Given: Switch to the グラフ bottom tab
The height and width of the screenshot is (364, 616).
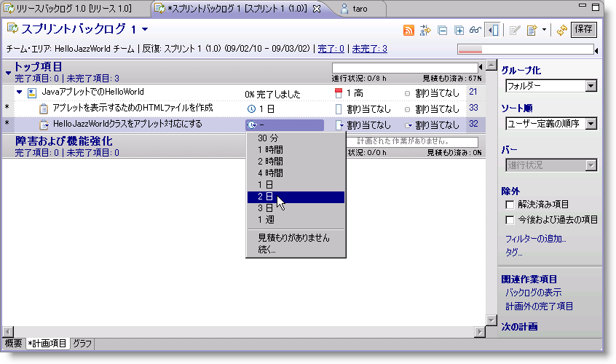Looking at the screenshot, I should 82,344.
